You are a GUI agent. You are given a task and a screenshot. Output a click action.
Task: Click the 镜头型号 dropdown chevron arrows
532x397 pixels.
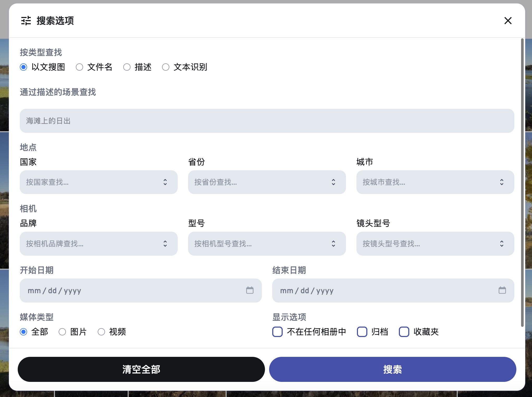click(502, 244)
